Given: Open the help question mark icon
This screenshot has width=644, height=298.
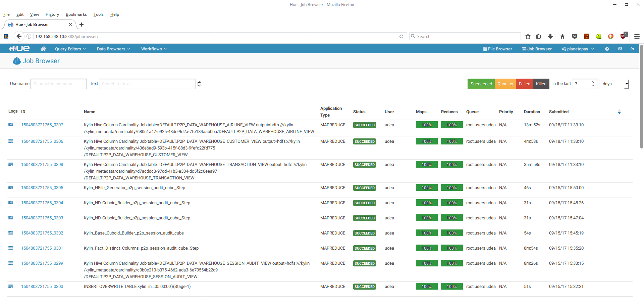Looking at the screenshot, I should click(x=607, y=49).
